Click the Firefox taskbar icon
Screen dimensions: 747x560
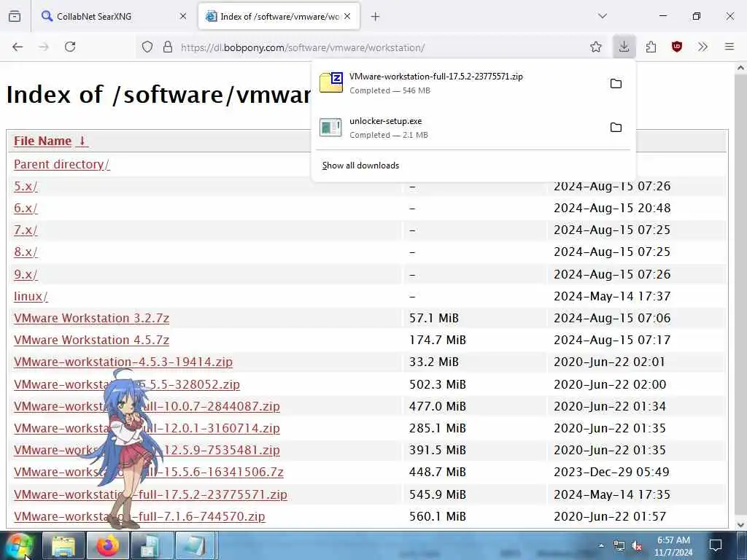click(x=108, y=545)
